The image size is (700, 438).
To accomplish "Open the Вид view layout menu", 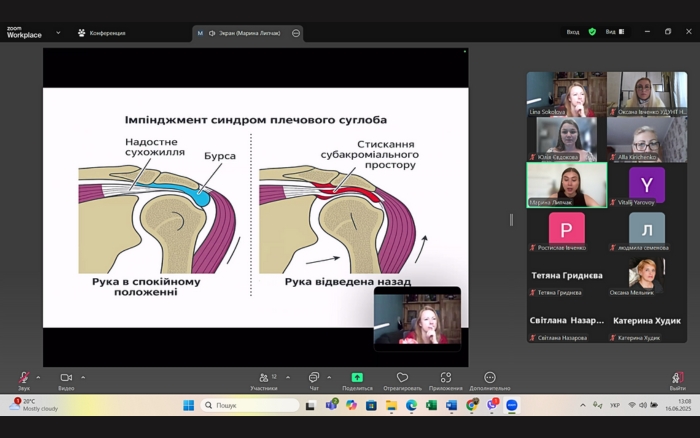I will click(x=613, y=32).
